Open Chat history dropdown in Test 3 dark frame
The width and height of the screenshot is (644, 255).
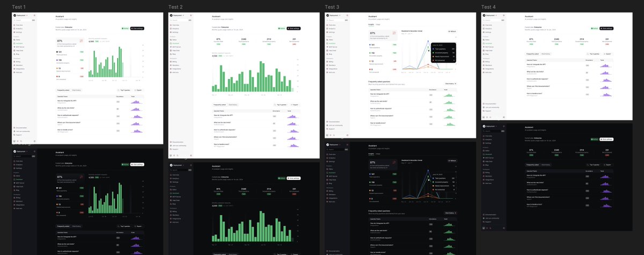point(450,213)
